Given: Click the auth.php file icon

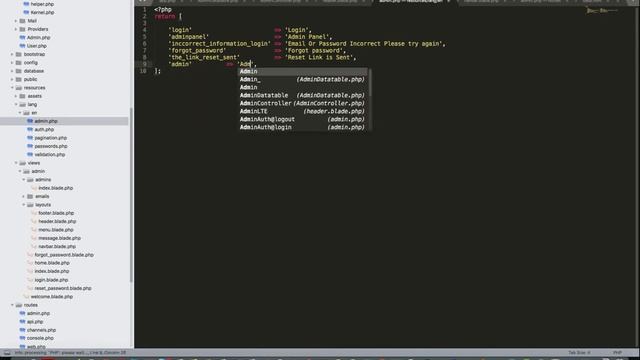Looking at the screenshot, I should (x=30, y=129).
